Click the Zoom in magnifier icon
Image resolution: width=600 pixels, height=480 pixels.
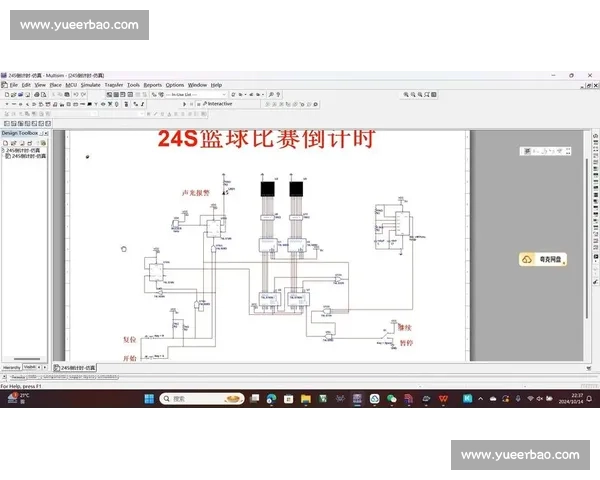pos(406,95)
